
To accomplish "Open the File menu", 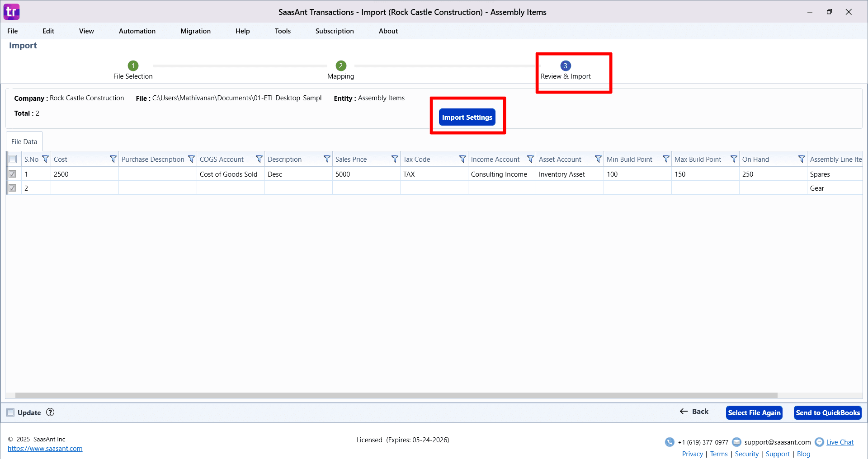I will point(13,31).
